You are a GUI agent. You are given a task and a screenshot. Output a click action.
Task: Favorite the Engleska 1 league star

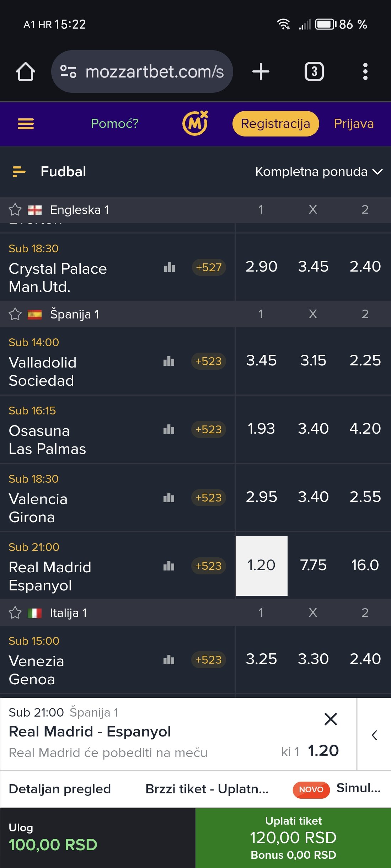(x=15, y=210)
